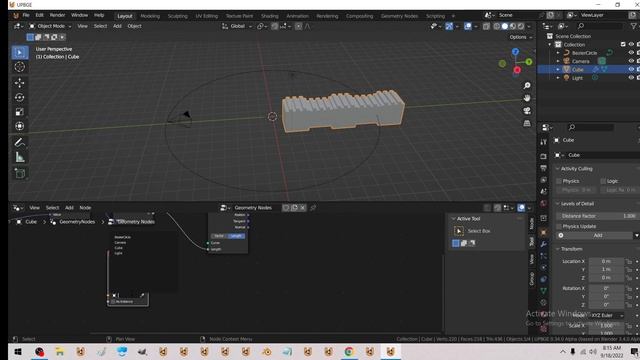Enable Physics Update checkbox
The image size is (640, 360).
559,226
